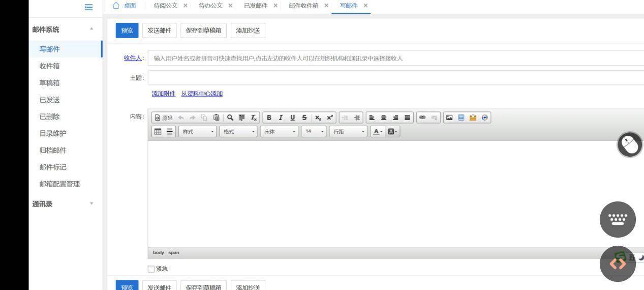Check the 紧急 urgent checkbox
This screenshot has width=644, height=290.
tap(151, 269)
